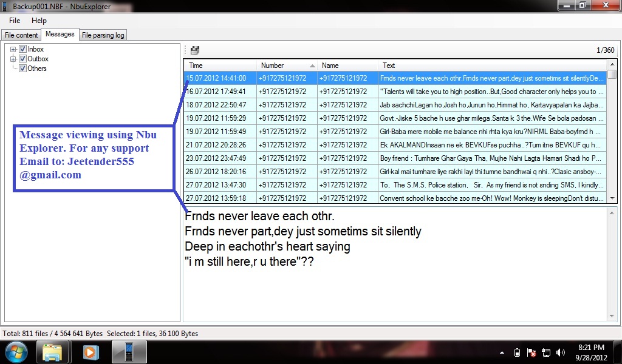
Task: Click the Windows Start orb
Action: (x=15, y=352)
